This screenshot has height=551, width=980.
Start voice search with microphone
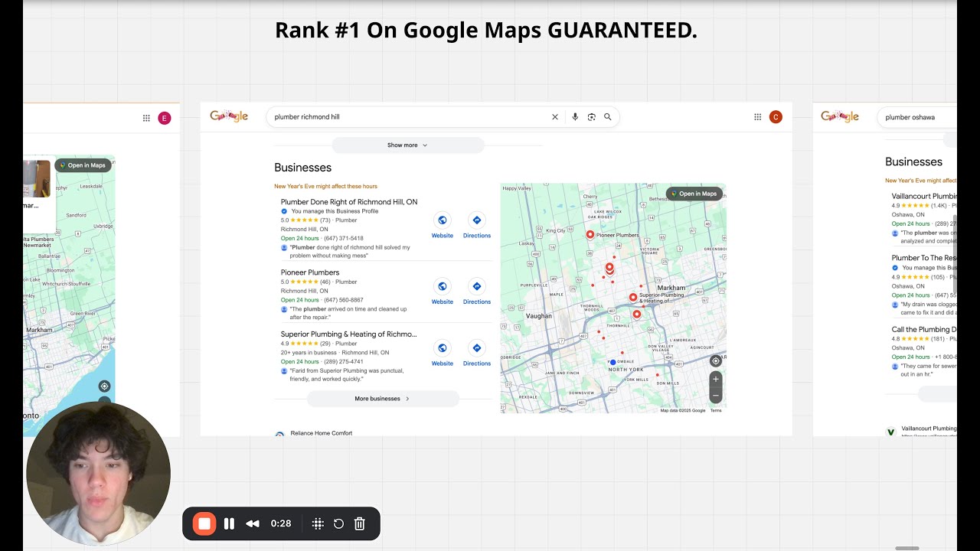pos(575,117)
